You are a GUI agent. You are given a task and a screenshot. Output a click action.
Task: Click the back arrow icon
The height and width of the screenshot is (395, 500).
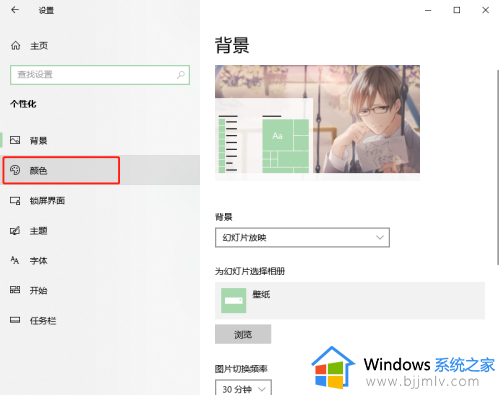(x=15, y=10)
